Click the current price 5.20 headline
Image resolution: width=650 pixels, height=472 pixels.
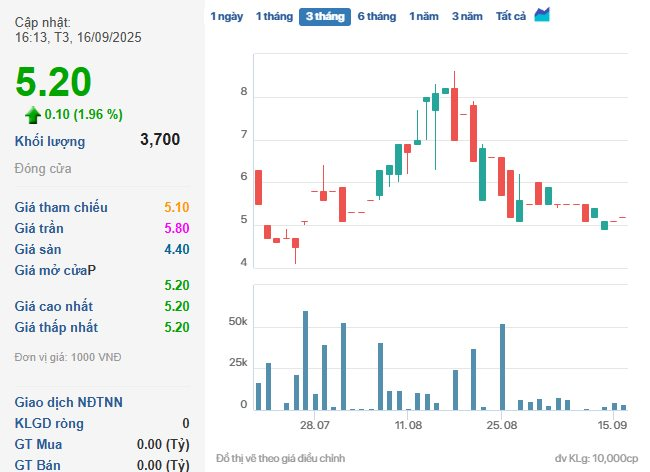pos(53,81)
